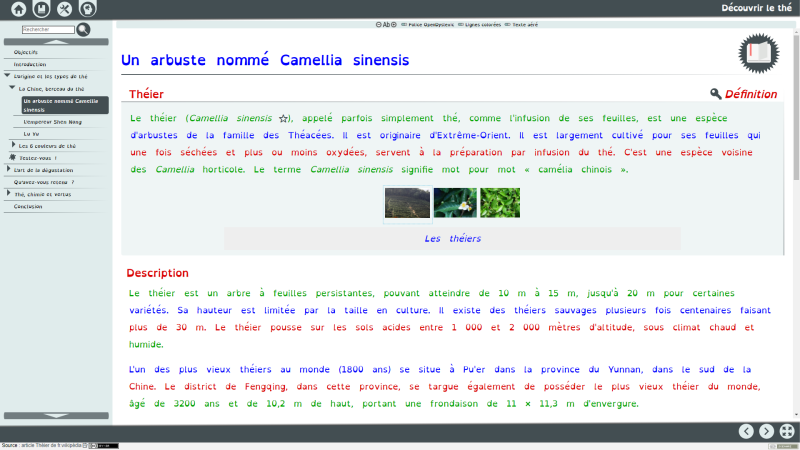Go to next page arrow
The image size is (800, 450).
click(x=766, y=431)
